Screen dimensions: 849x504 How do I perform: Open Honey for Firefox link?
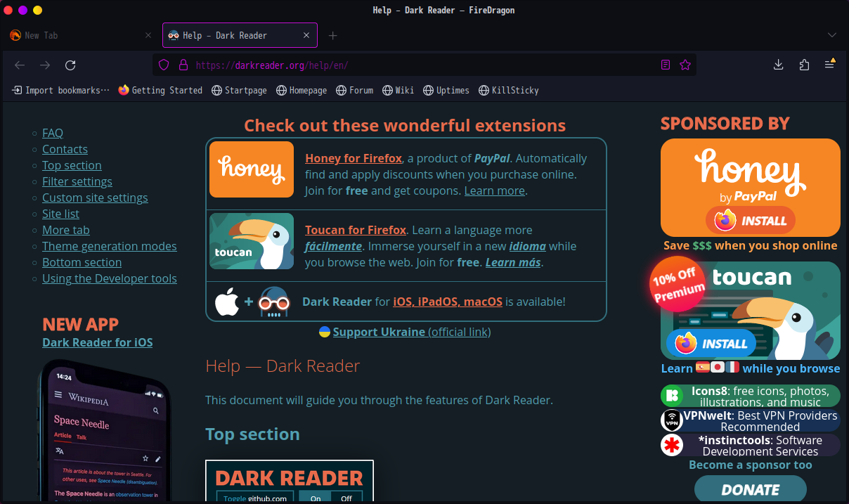pos(354,158)
